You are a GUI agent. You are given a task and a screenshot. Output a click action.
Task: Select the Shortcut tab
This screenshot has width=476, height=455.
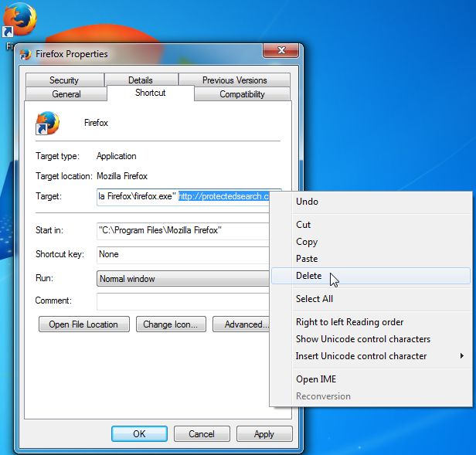(150, 93)
